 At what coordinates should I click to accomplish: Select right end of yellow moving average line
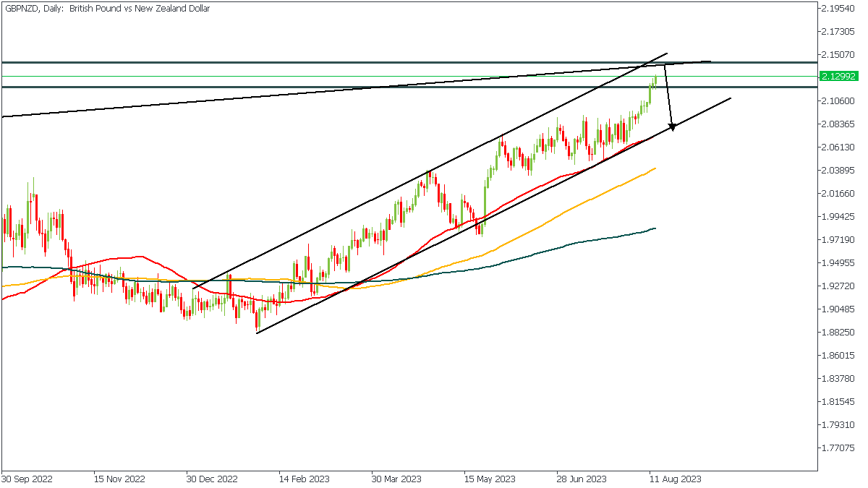point(655,168)
